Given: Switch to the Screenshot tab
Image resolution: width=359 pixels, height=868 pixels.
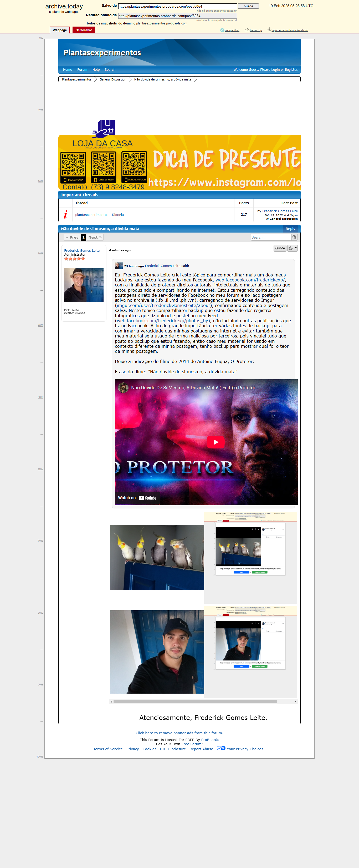Looking at the screenshot, I should coord(84,30).
